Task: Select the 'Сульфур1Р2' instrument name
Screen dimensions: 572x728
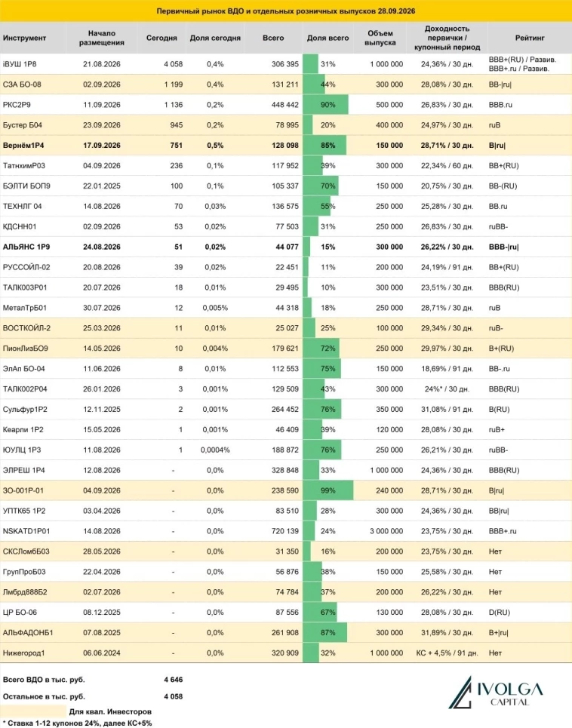Action: point(25,410)
